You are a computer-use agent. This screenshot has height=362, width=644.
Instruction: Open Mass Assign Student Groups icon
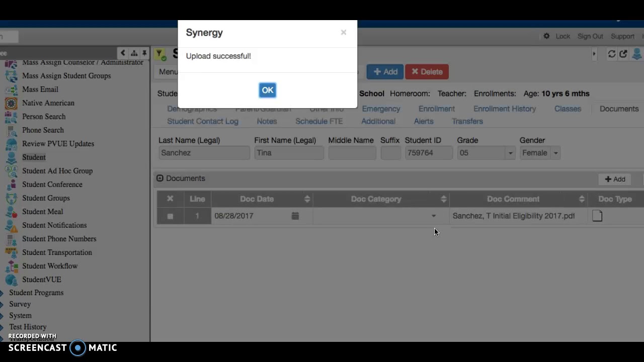11,76
